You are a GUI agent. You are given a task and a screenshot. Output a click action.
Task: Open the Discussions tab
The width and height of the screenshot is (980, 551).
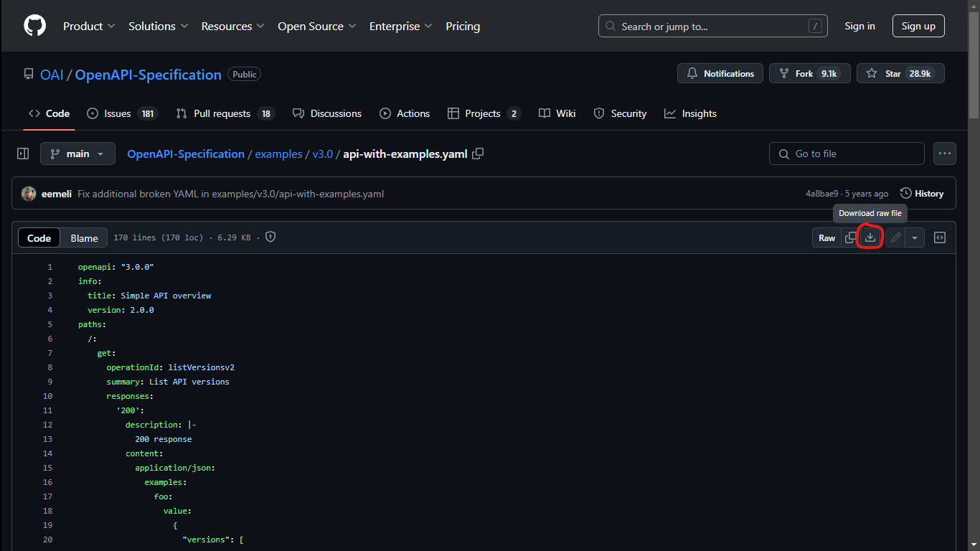pyautogui.click(x=327, y=113)
